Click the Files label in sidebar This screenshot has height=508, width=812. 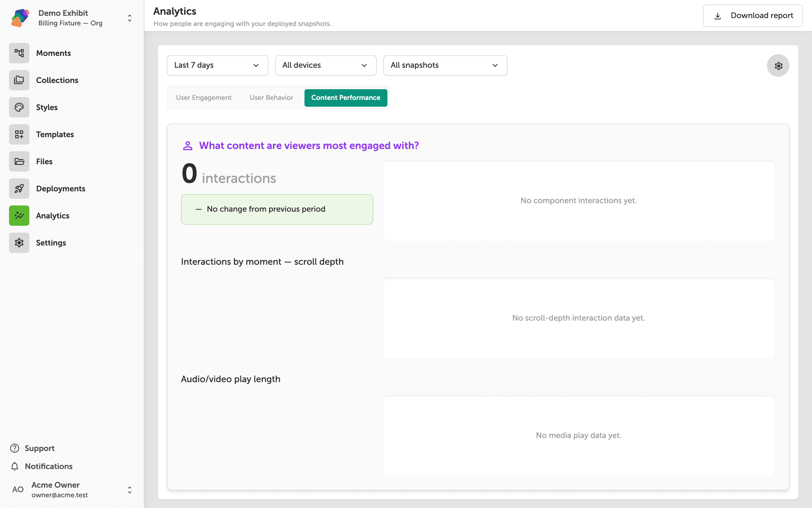coord(44,162)
